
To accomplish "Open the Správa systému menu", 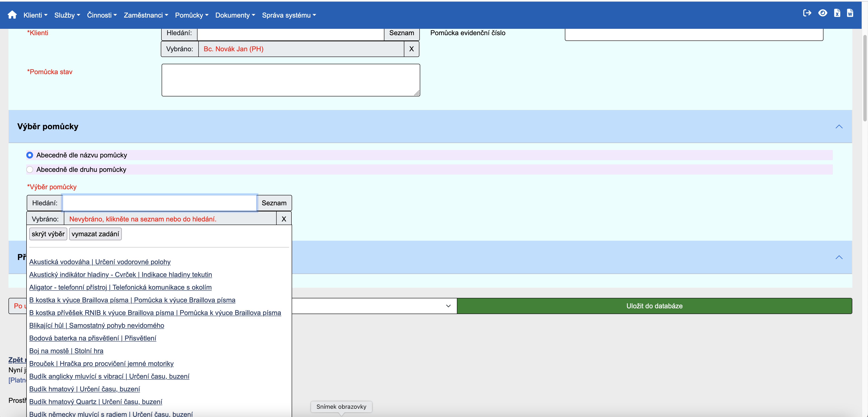I will (x=289, y=15).
